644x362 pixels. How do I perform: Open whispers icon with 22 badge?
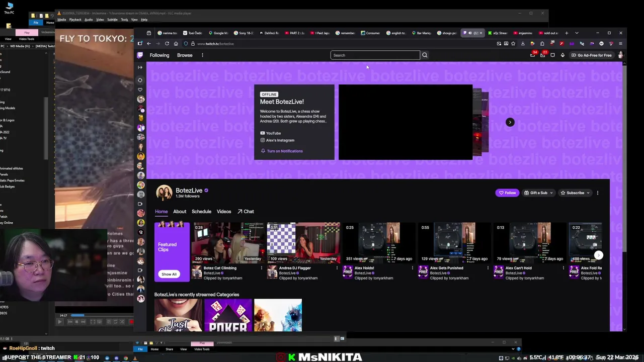[x=543, y=55]
